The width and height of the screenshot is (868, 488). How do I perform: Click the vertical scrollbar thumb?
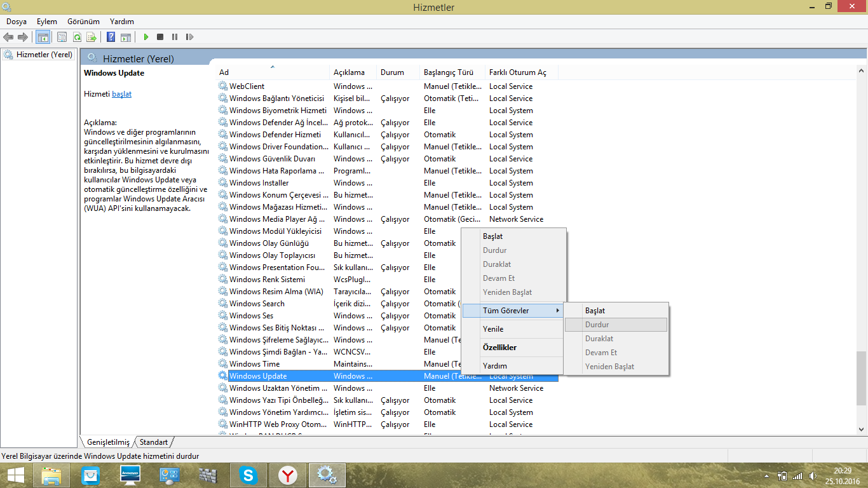pos(861,378)
